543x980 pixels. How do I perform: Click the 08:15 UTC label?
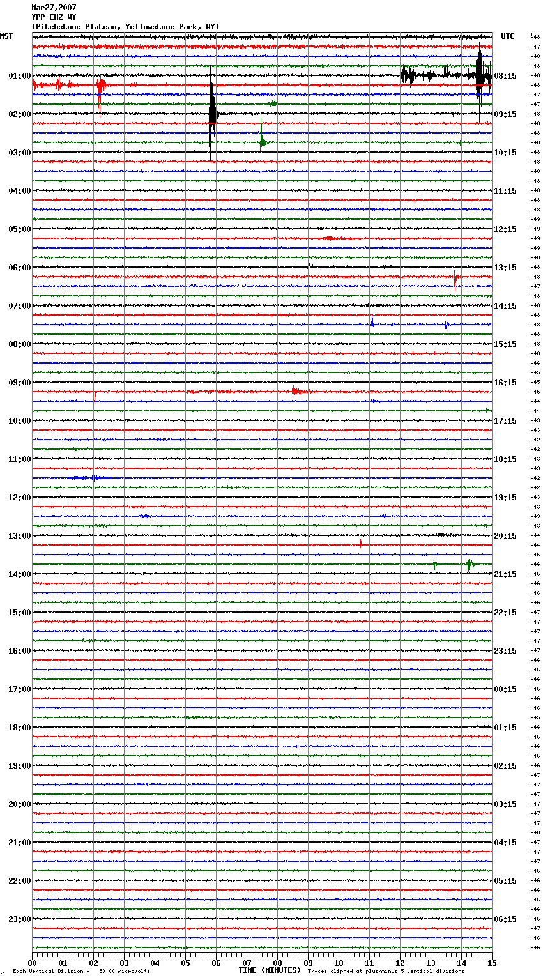click(505, 76)
